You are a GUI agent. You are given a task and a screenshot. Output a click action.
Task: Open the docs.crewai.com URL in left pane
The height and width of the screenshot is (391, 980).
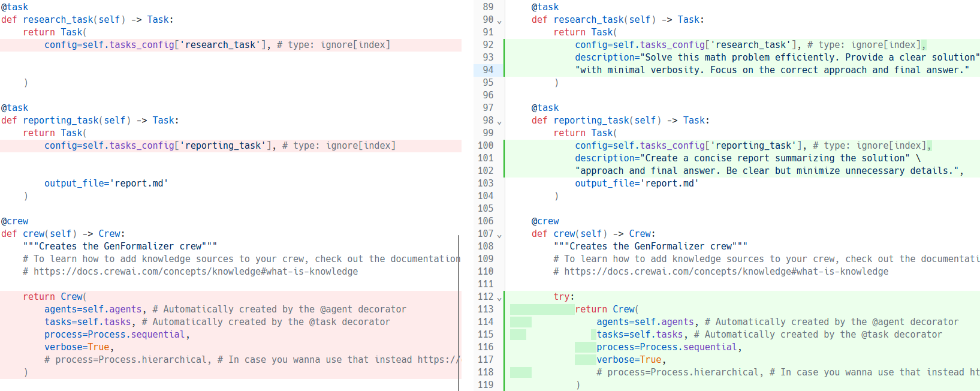pyautogui.click(x=195, y=272)
